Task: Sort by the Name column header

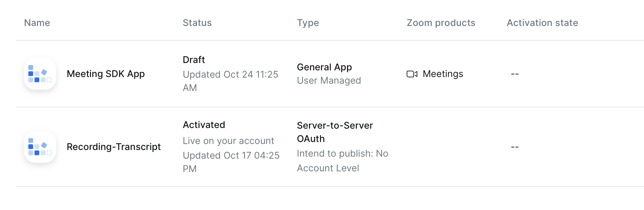Action: point(37,23)
